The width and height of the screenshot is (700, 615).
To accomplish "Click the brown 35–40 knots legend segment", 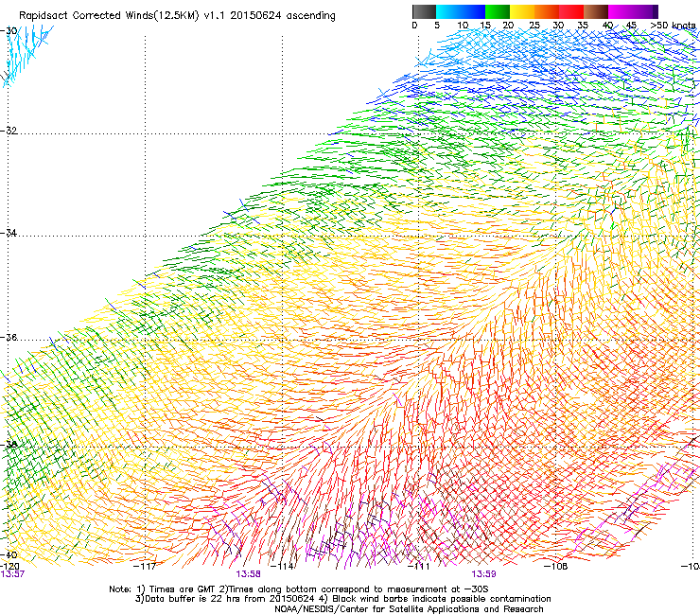I will (596, 11).
